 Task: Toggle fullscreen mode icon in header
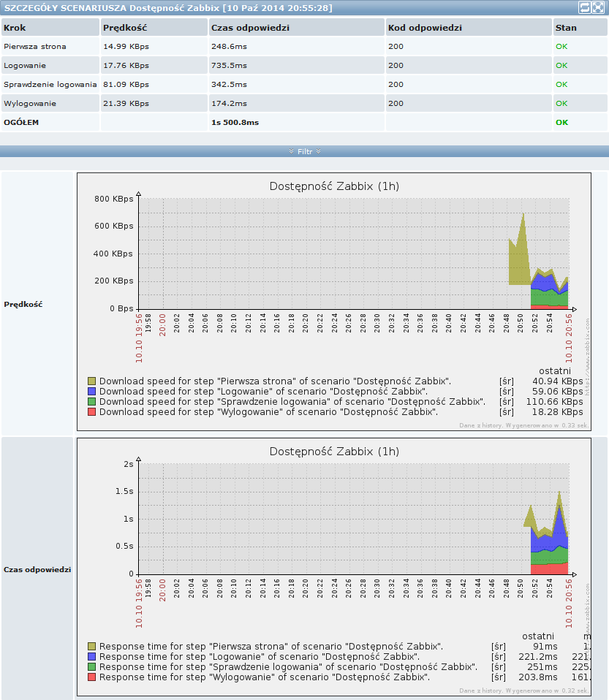tap(598, 7)
